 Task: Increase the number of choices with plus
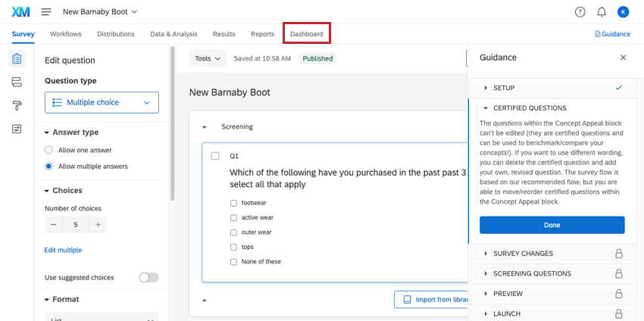click(98, 225)
